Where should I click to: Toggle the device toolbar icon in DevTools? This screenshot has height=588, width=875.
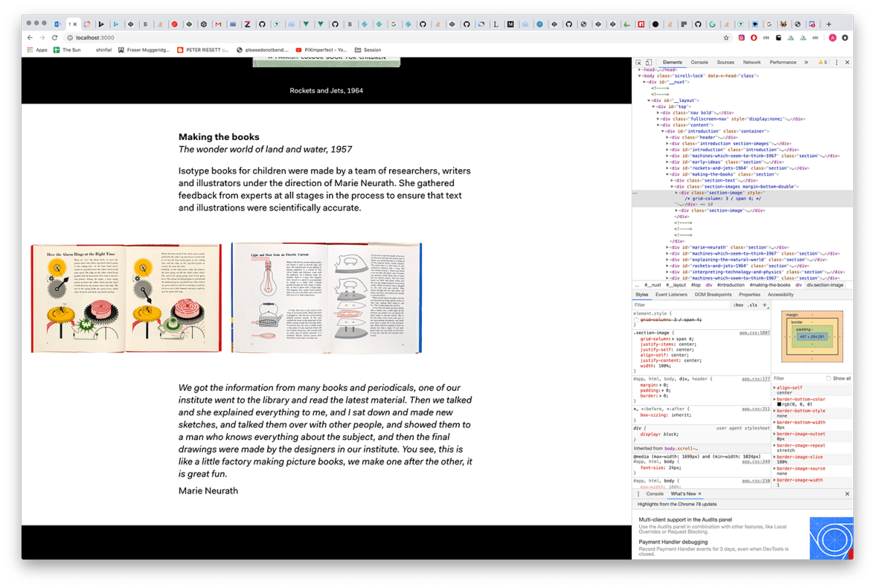coord(649,63)
